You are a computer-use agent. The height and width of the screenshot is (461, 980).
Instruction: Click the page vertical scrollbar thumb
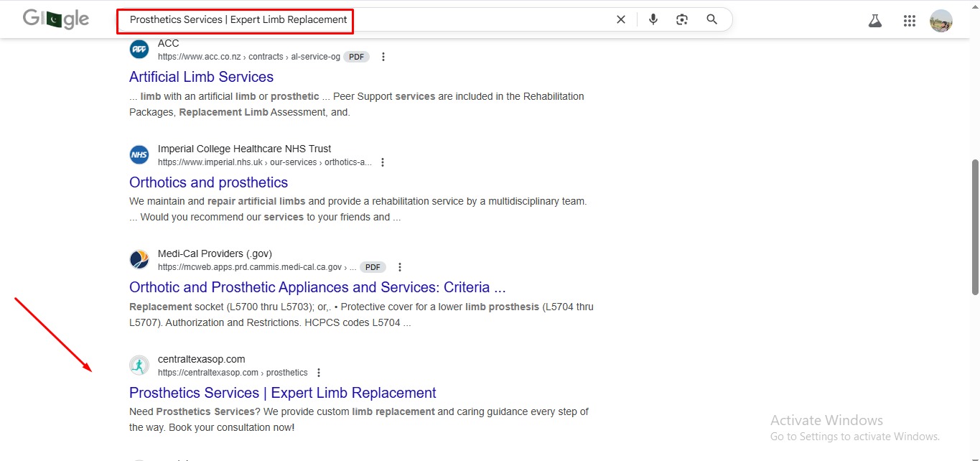tap(974, 226)
